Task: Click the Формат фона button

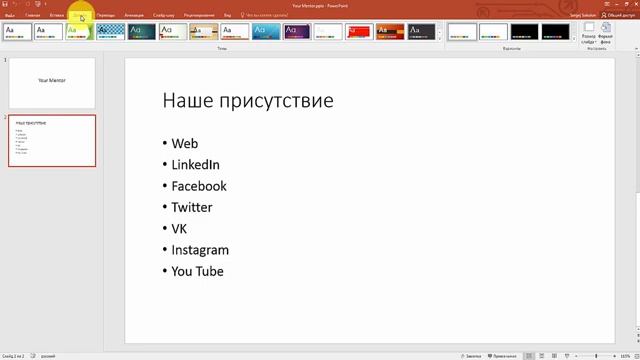Action: coord(605,33)
